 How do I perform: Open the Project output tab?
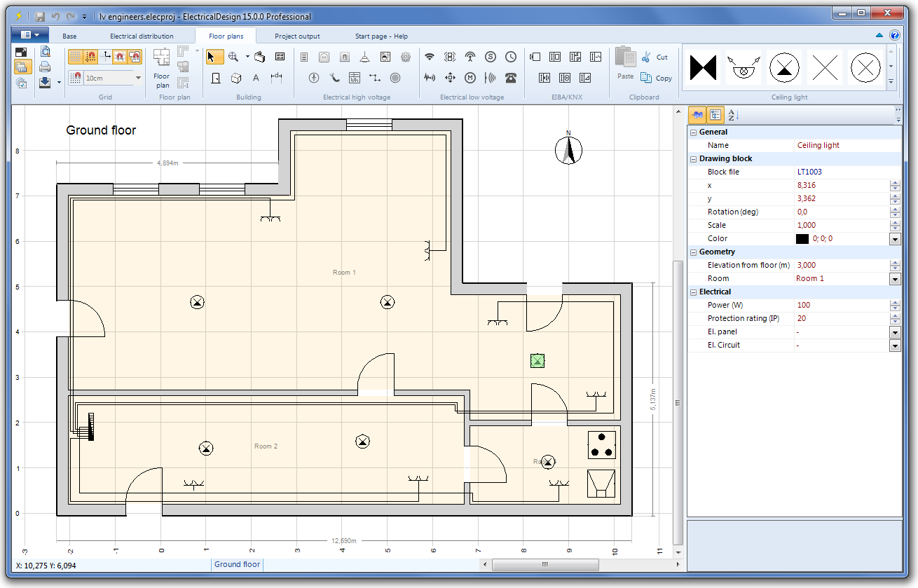(297, 36)
